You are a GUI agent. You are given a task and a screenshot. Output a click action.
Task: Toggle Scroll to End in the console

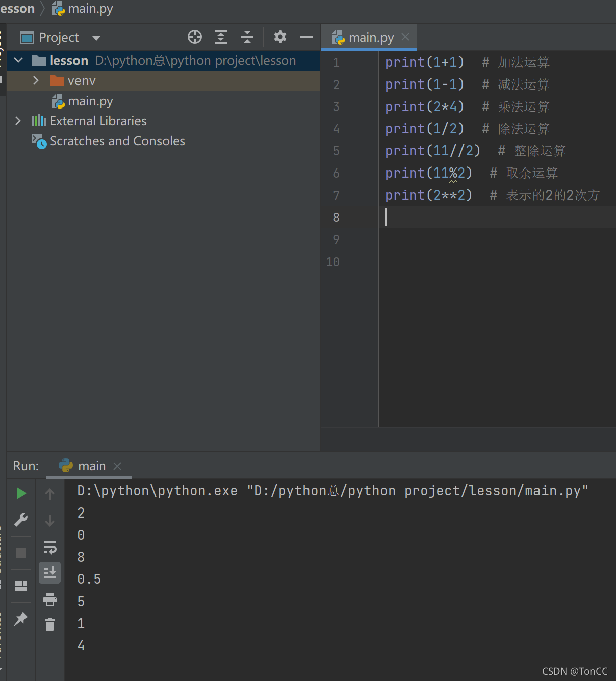pos(50,572)
